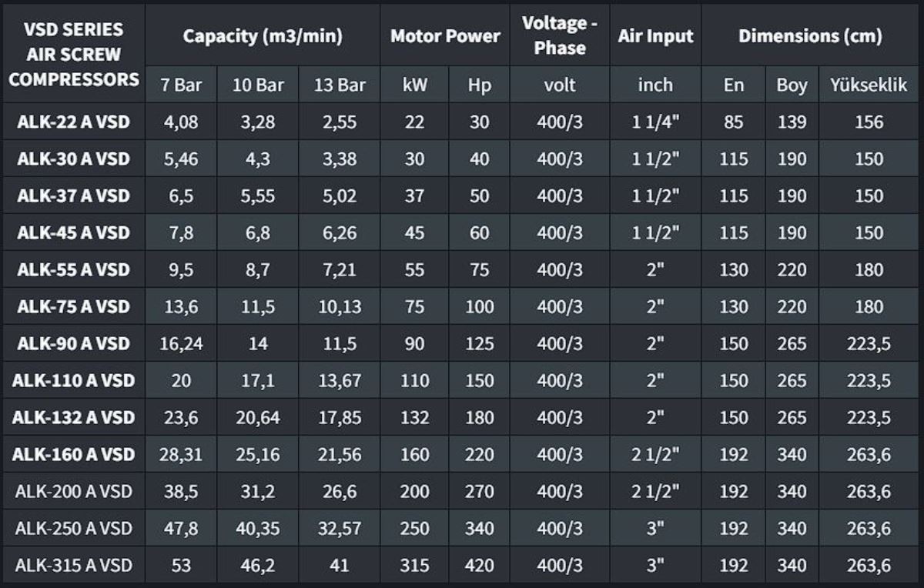Click the 4,08 capacity value
This screenshot has width=924, height=588.
coord(182,122)
